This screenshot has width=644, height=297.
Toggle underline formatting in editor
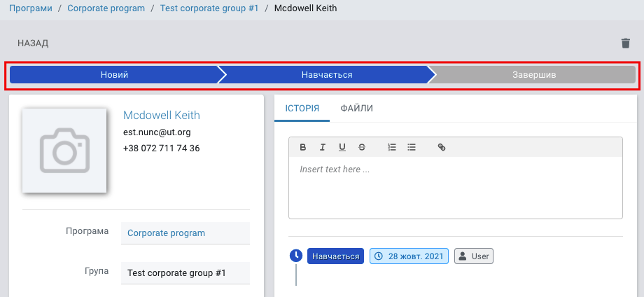[342, 147]
